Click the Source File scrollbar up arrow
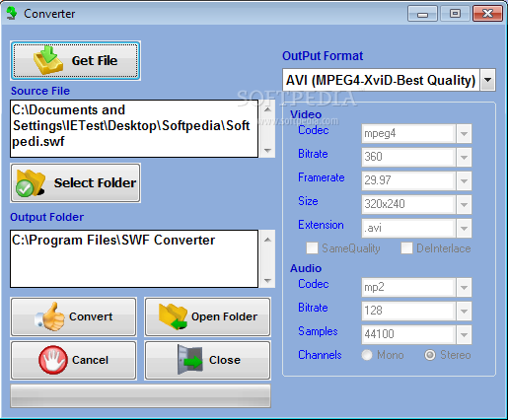This screenshot has width=508, height=420. coord(267,109)
